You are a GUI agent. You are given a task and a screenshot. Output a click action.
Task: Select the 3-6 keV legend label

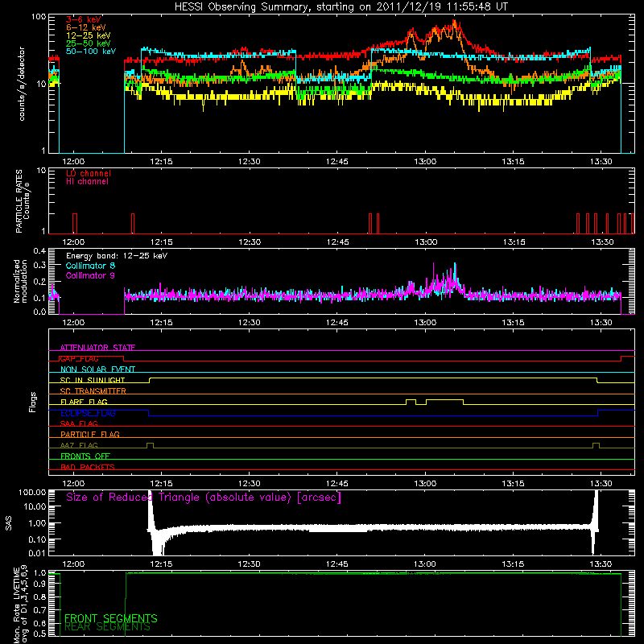84,19
